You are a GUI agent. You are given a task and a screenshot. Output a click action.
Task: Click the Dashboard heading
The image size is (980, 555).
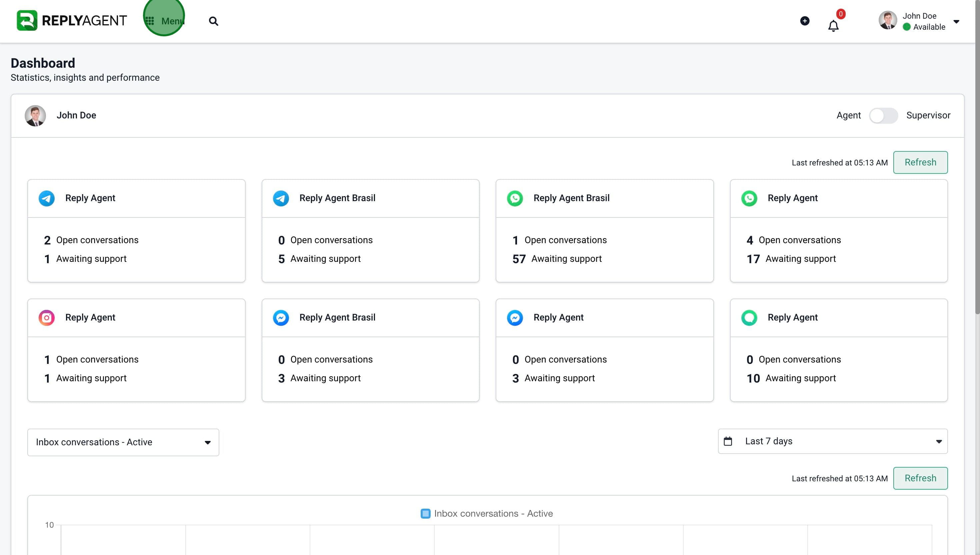pos(43,63)
